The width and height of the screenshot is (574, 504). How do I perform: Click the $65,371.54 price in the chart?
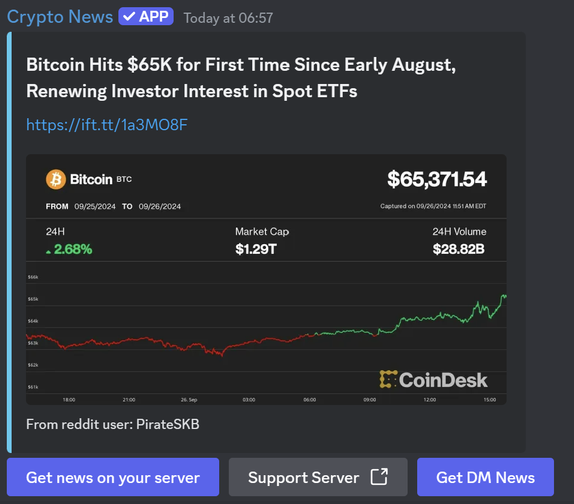437,179
